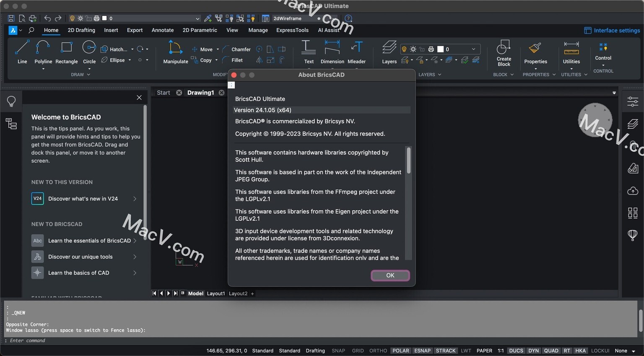Screen dimensions: 644x356
Task: Switch to the ExpressTools tab
Action: pos(292,30)
